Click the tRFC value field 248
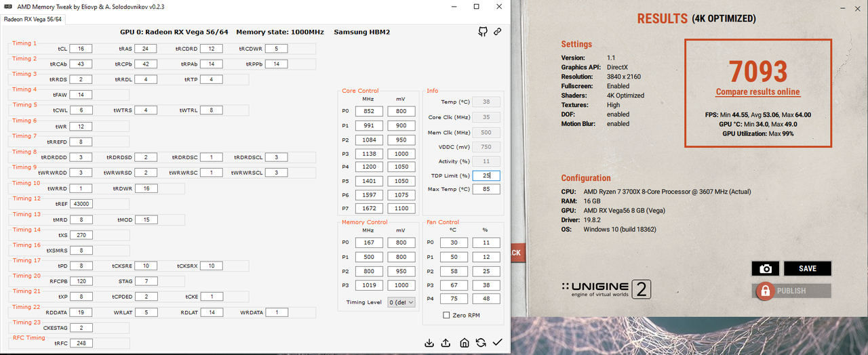The width and height of the screenshot is (868, 355). (81, 343)
